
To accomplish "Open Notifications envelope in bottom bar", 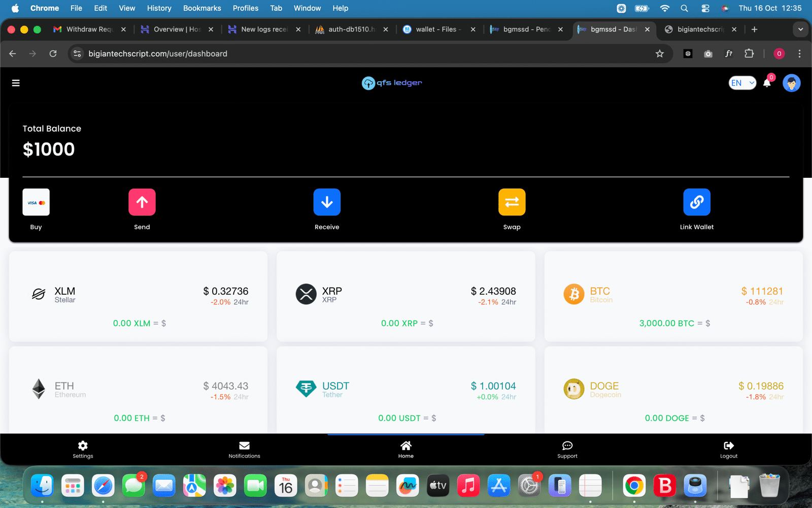I will tap(244, 449).
